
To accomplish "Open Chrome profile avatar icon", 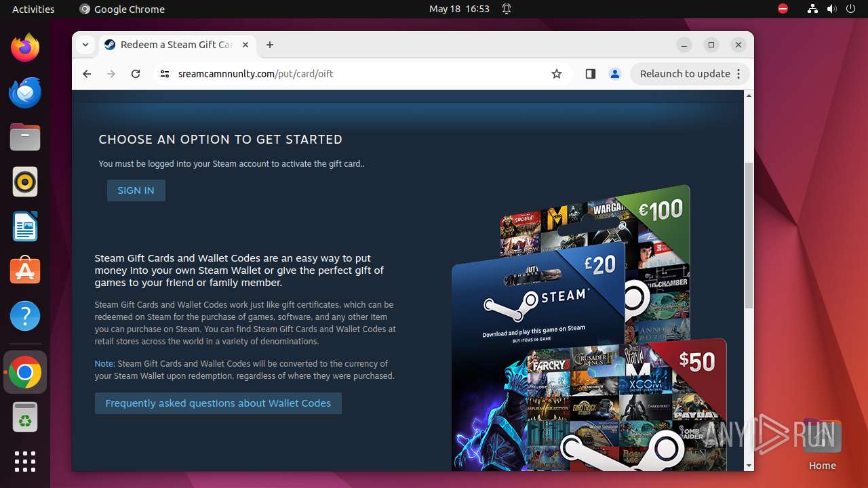I will 615,74.
